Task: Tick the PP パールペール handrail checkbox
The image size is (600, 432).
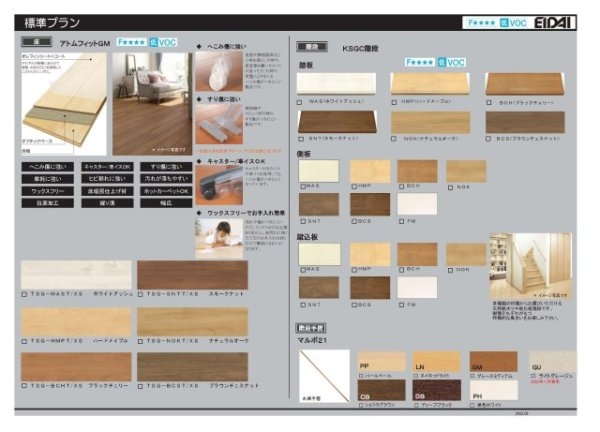Action: tap(361, 376)
